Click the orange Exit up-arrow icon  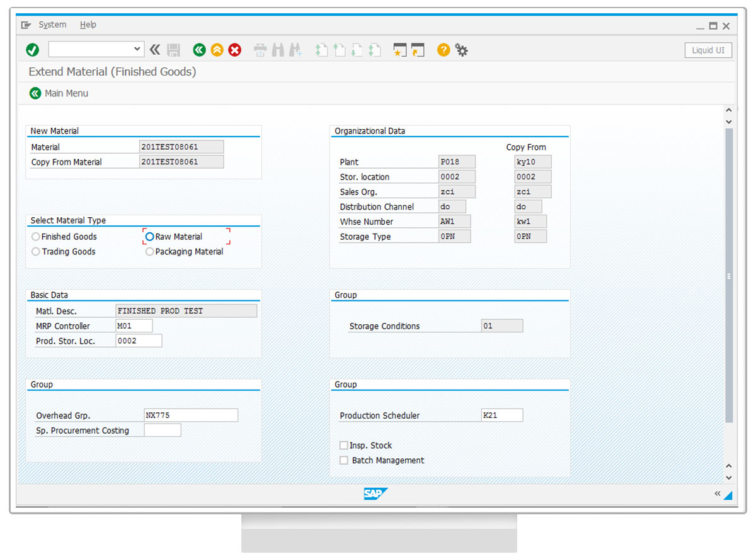[217, 50]
